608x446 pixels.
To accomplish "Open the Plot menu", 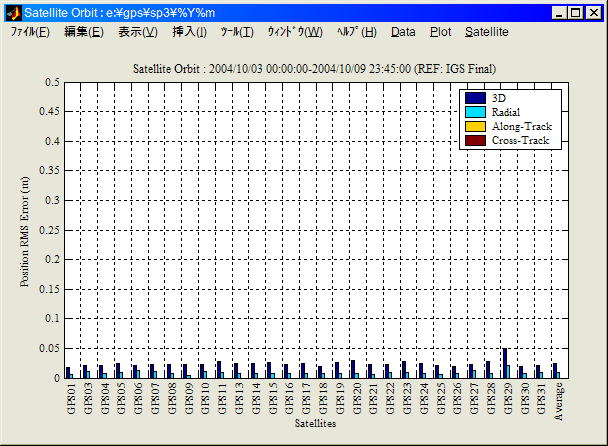I will [x=440, y=32].
